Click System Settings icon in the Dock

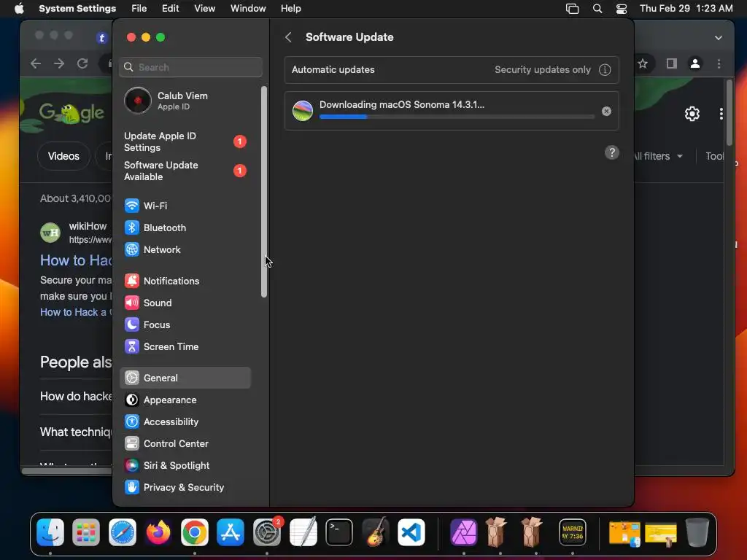[267, 532]
